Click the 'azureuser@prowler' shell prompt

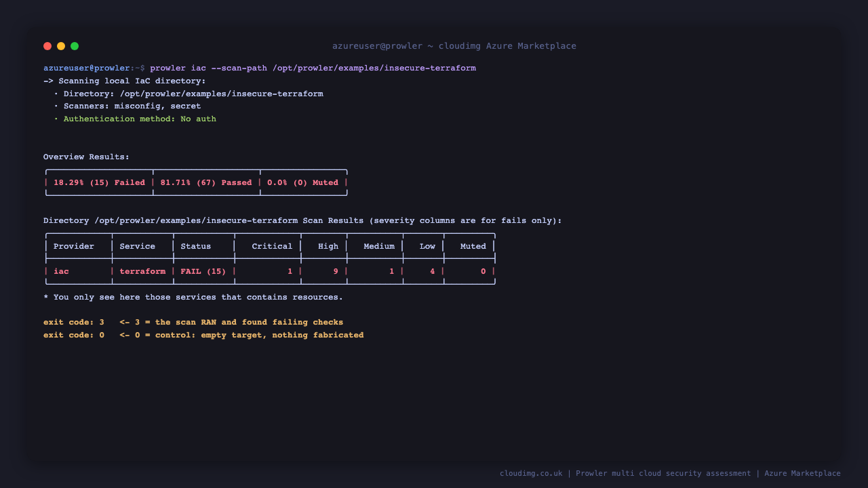click(87, 68)
